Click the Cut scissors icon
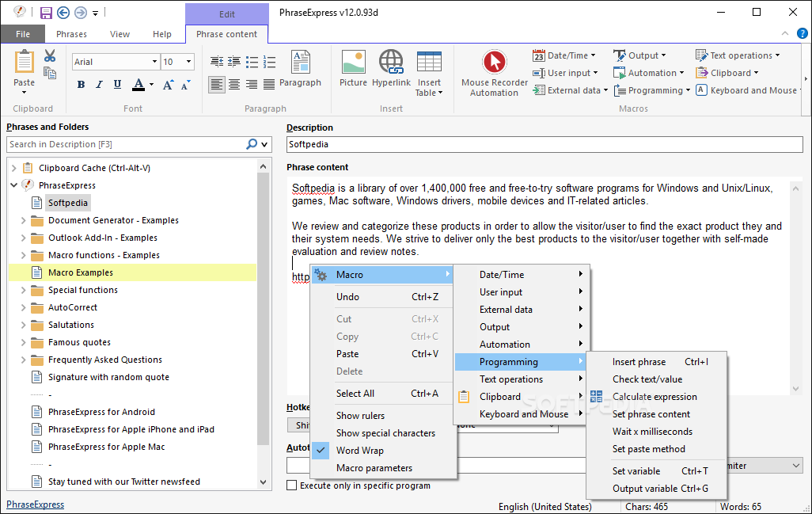The height and width of the screenshot is (514, 812). pos(50,55)
